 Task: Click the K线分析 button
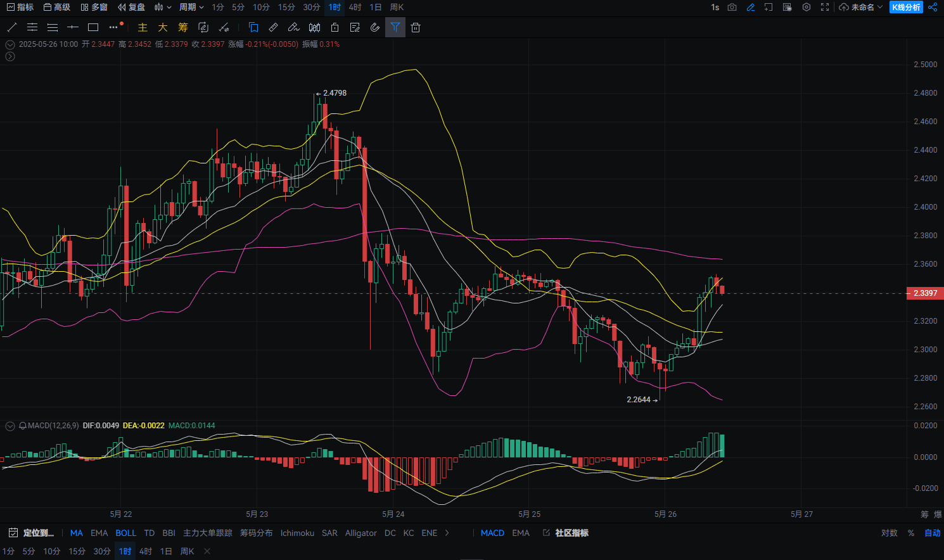tap(906, 7)
